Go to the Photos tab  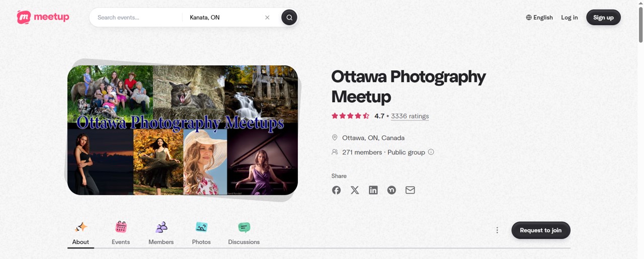click(x=201, y=233)
